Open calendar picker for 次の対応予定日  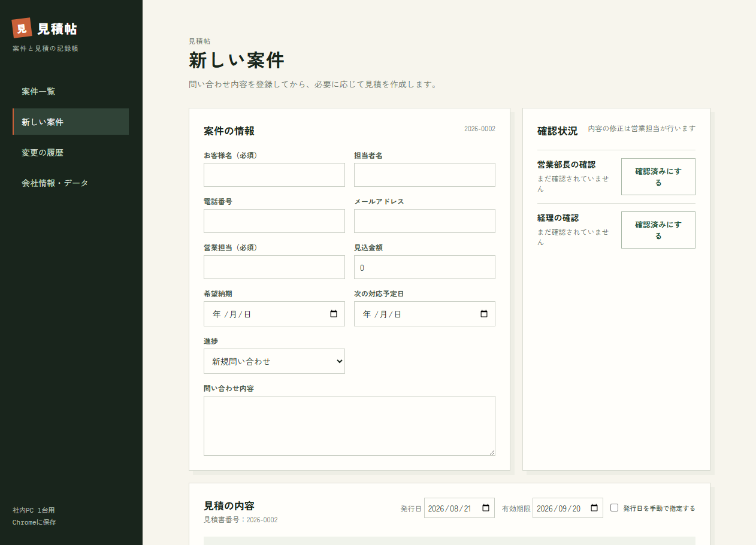pos(484,314)
